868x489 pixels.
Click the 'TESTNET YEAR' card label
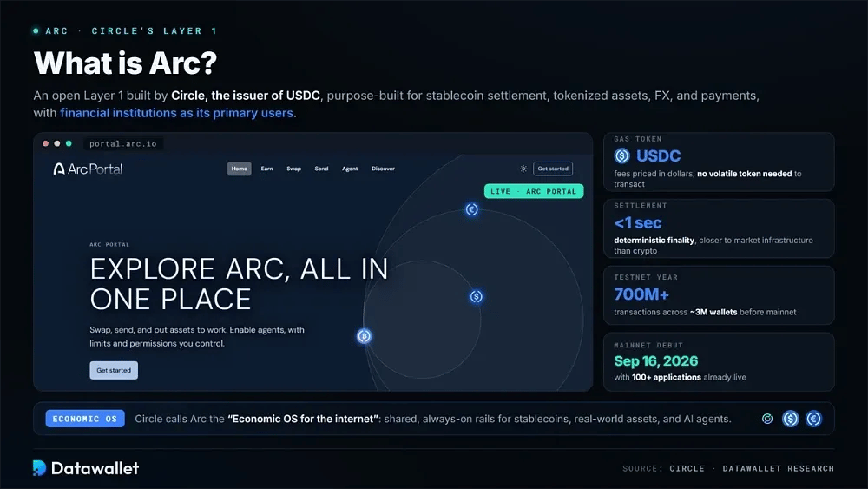coord(646,277)
